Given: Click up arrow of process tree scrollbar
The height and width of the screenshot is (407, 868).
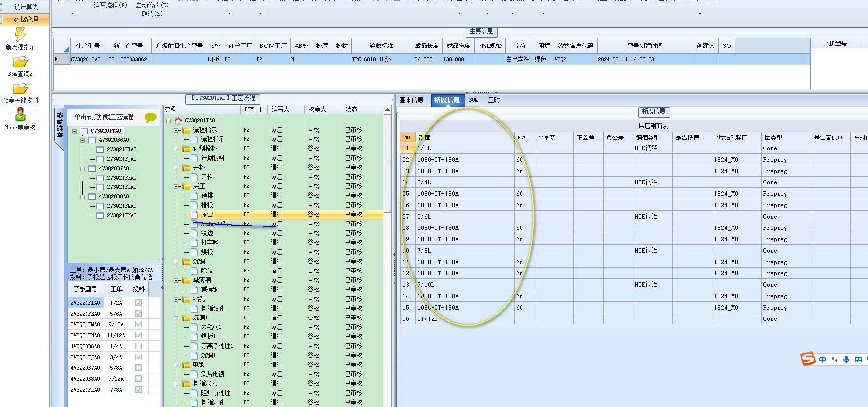Looking at the screenshot, I should tap(387, 110).
